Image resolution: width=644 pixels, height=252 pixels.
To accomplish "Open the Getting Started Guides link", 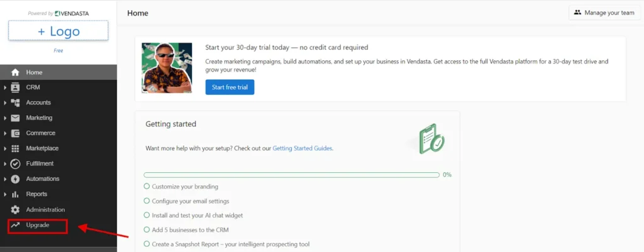I will (x=303, y=148).
